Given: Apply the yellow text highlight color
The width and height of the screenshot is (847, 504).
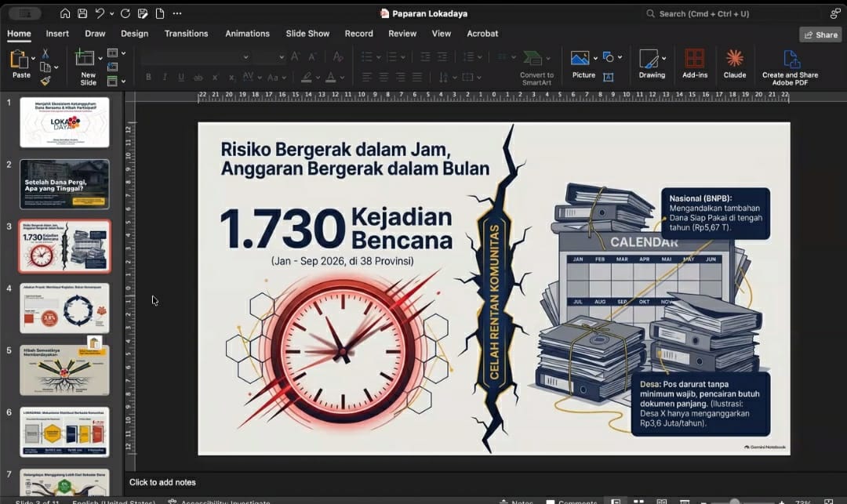Looking at the screenshot, I should (x=307, y=77).
